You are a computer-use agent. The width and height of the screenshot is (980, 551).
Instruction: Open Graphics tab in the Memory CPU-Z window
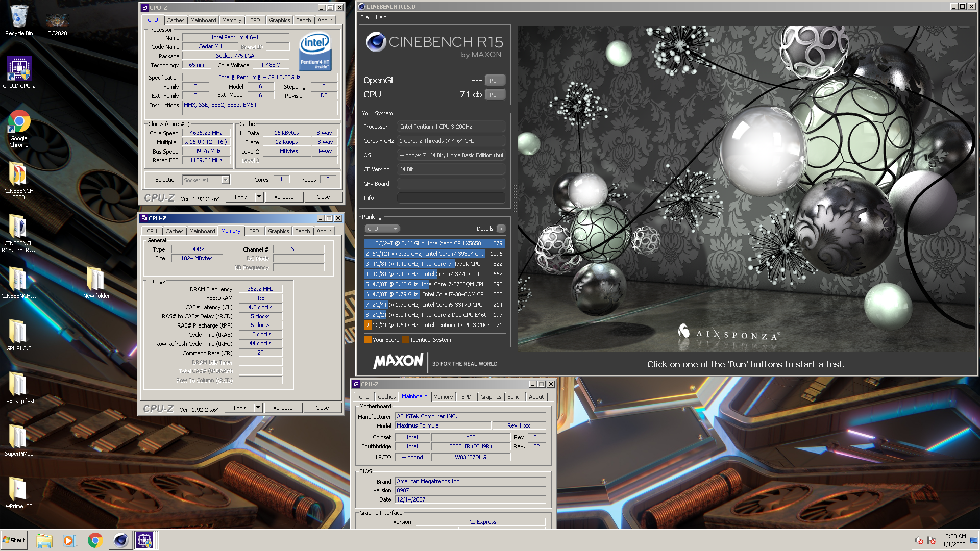click(x=279, y=231)
